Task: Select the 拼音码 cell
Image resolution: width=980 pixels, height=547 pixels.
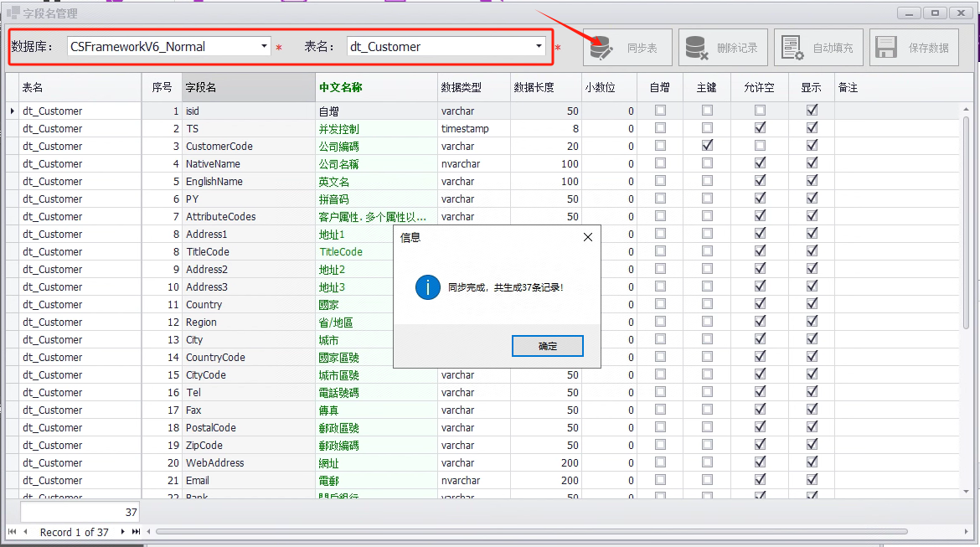Action: click(x=375, y=199)
